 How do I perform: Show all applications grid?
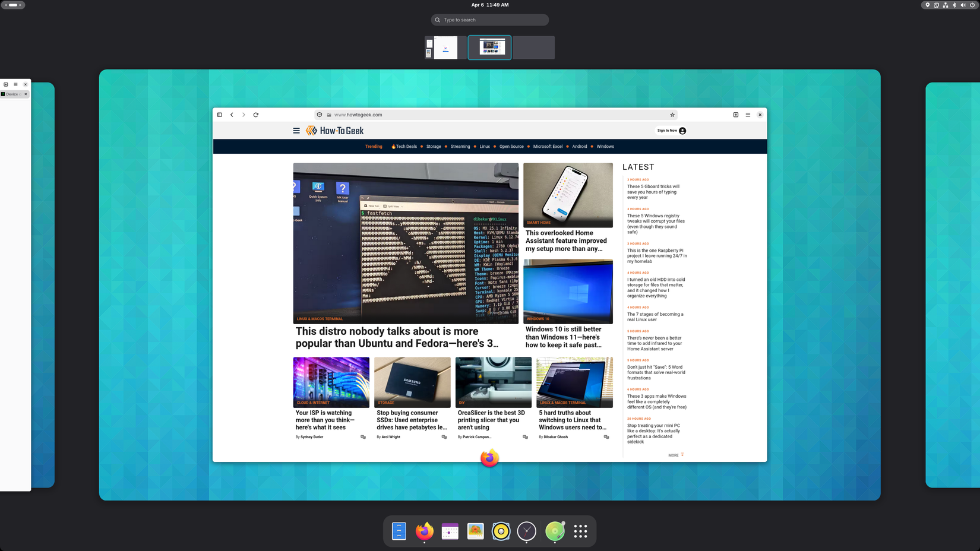click(x=580, y=531)
